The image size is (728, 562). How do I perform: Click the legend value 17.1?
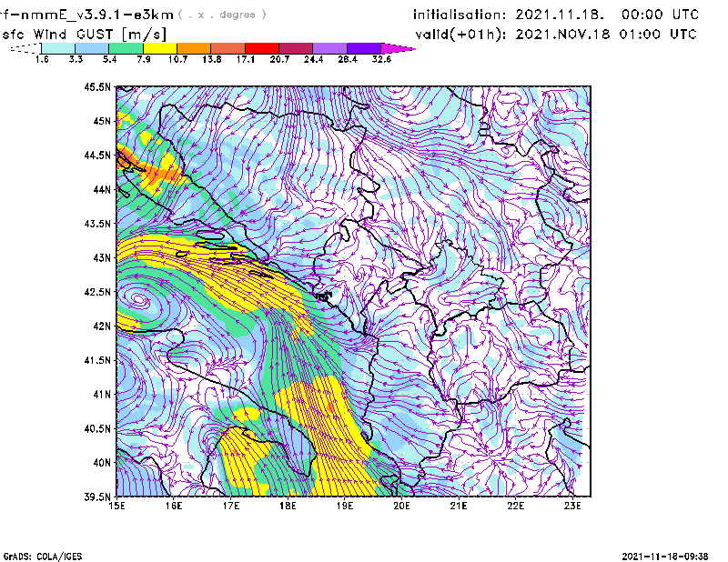pos(246,59)
